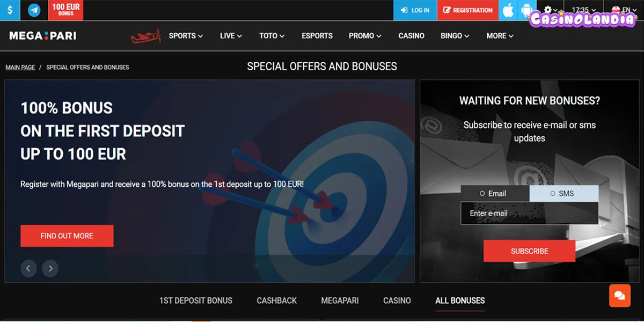This screenshot has width=644, height=322.
Task: Open the 17:35 time zone dropdown
Action: tap(583, 10)
